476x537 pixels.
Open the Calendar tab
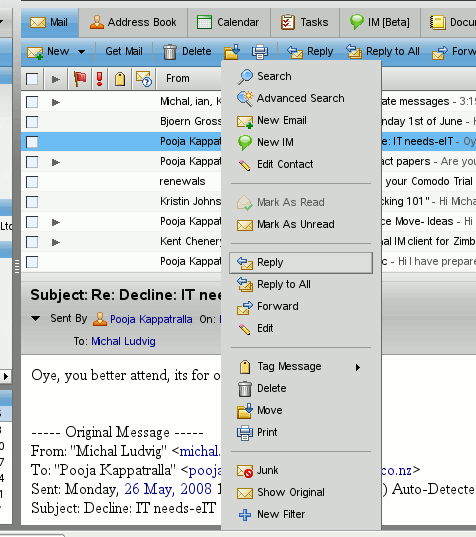[x=229, y=23]
